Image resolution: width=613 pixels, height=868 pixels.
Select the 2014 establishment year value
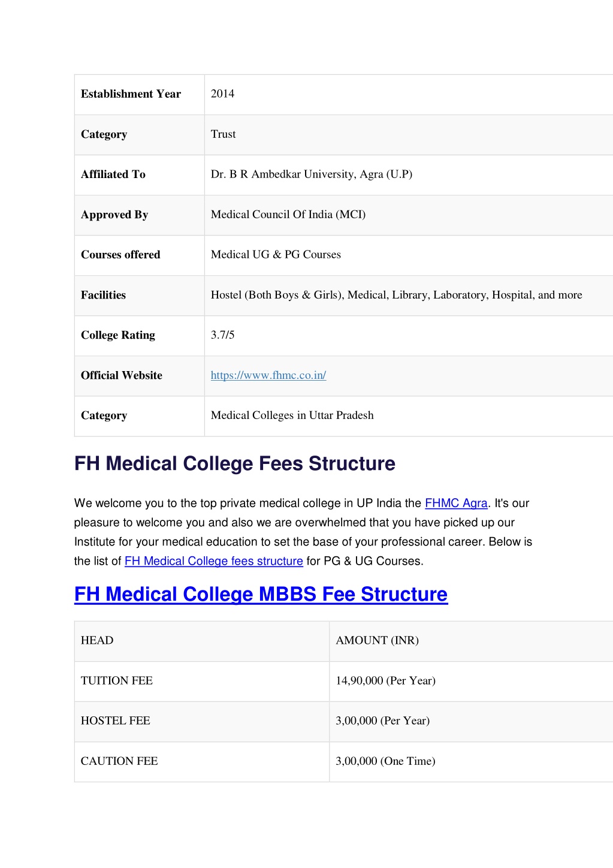(x=222, y=94)
